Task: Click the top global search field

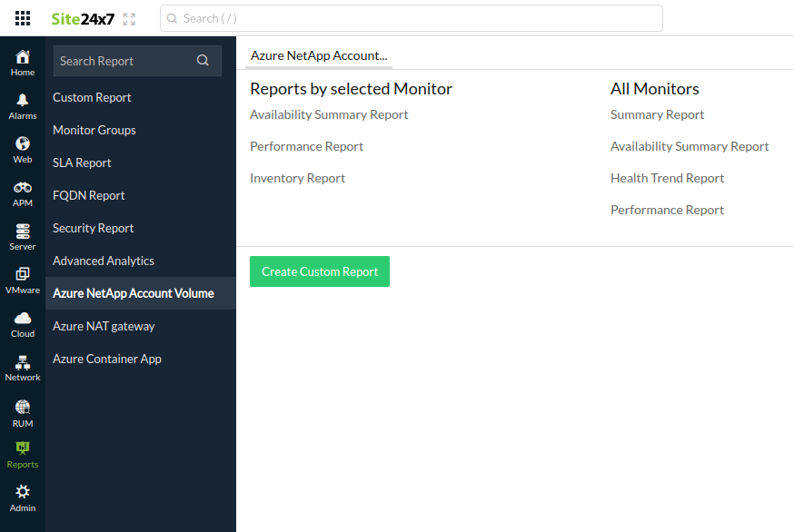Action: (x=409, y=17)
